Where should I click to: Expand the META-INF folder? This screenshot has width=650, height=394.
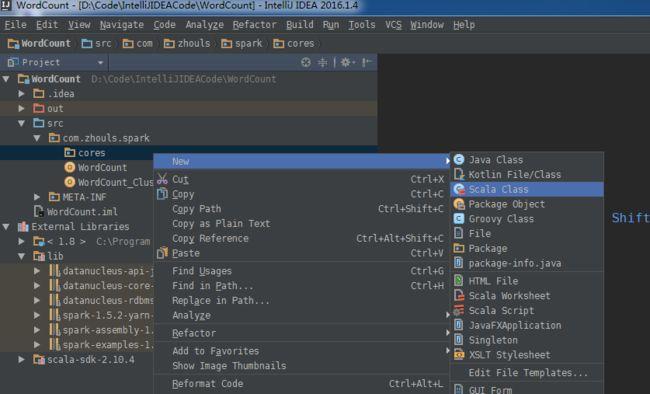tap(37, 197)
